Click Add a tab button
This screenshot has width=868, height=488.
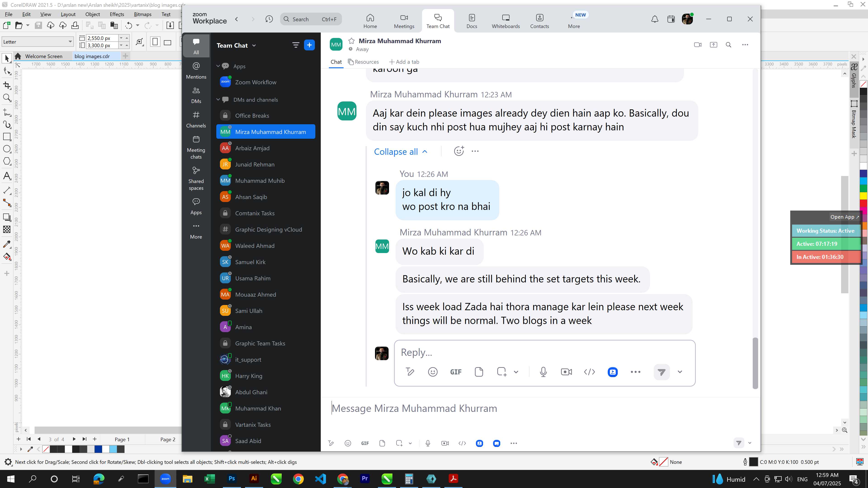404,62
